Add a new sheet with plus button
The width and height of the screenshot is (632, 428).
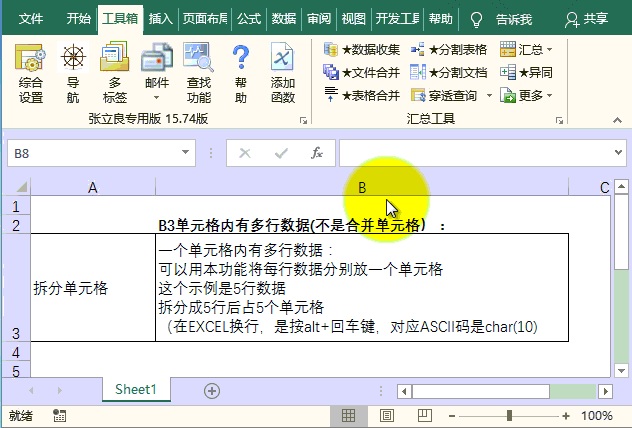pyautogui.click(x=211, y=390)
